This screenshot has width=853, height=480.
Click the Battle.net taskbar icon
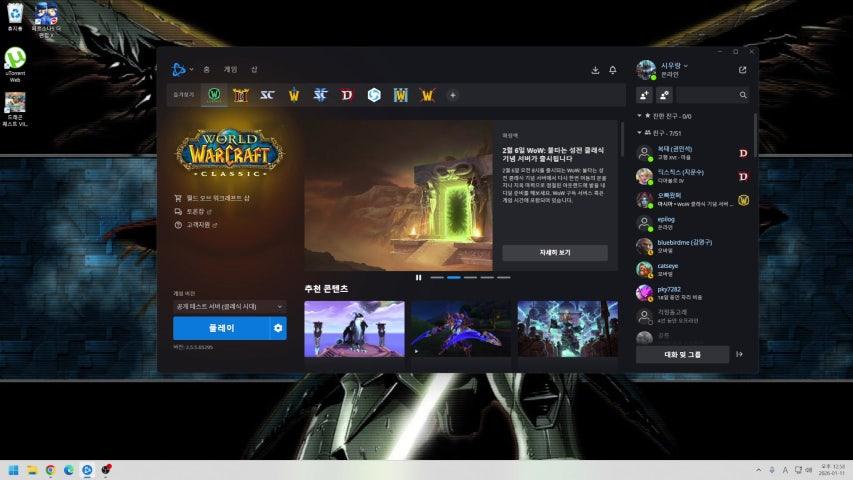click(x=87, y=470)
